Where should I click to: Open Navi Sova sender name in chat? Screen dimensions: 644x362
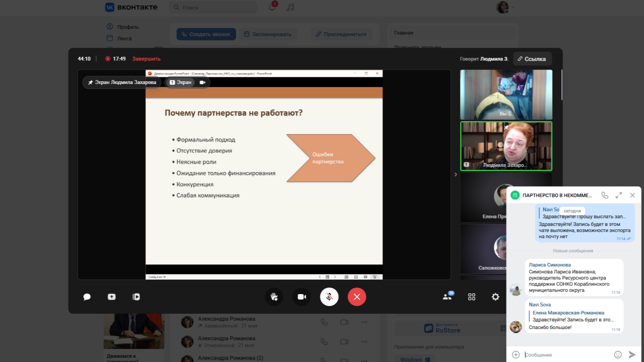540,304
